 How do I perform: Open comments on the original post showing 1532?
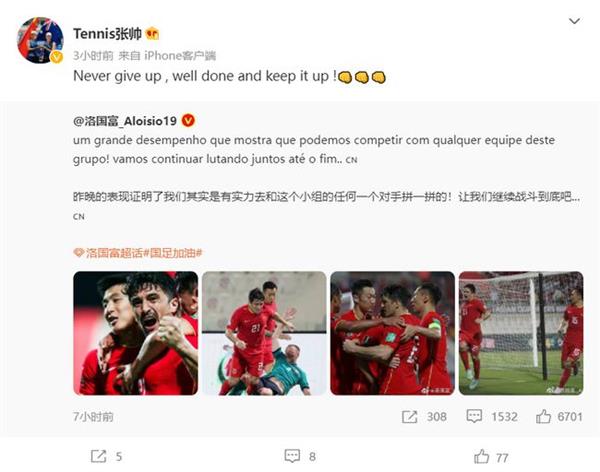coord(474,416)
